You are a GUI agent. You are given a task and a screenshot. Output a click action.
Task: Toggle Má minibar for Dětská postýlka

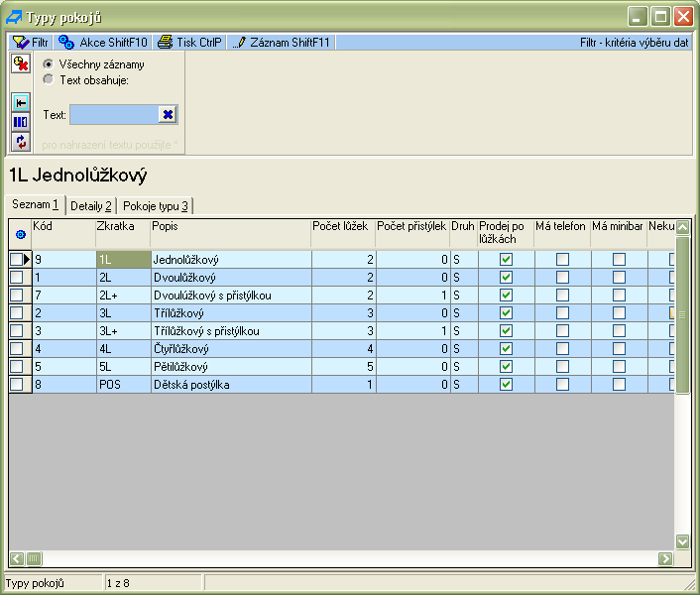[619, 385]
